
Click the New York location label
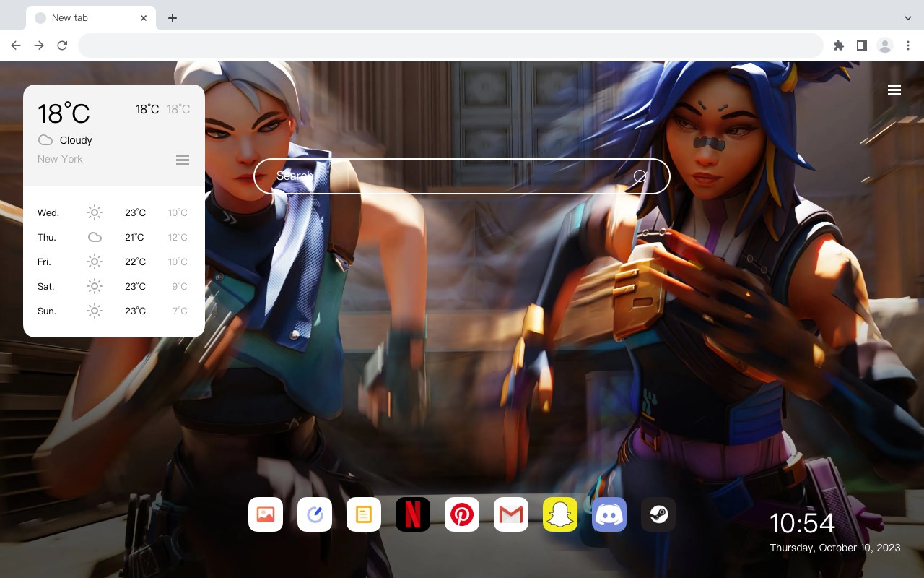[x=60, y=159]
